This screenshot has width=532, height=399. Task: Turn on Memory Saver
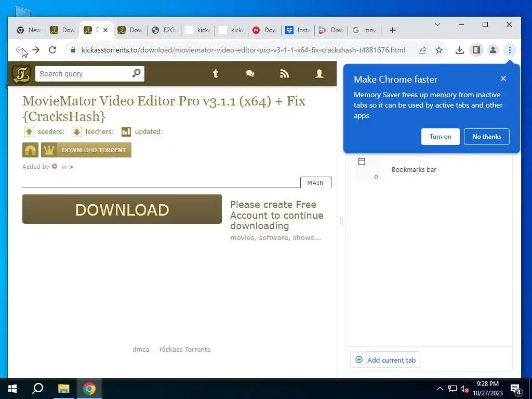(441, 137)
